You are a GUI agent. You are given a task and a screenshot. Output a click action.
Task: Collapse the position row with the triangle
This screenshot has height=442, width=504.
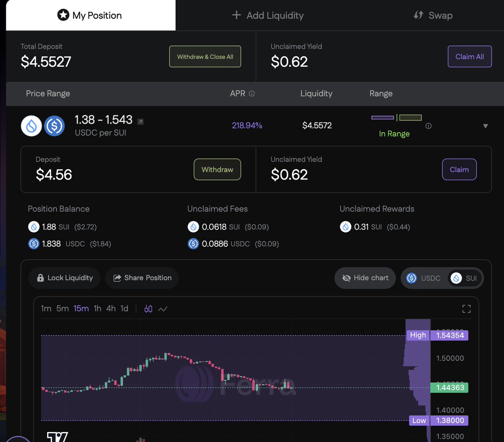click(486, 126)
